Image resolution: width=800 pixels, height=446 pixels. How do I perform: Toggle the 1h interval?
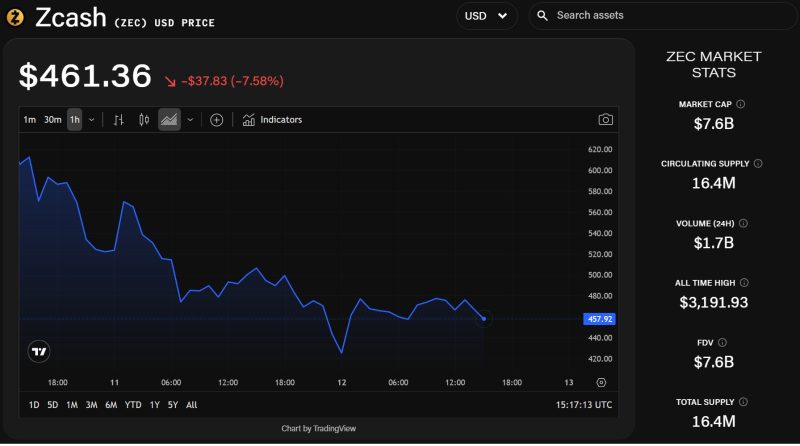coord(75,120)
